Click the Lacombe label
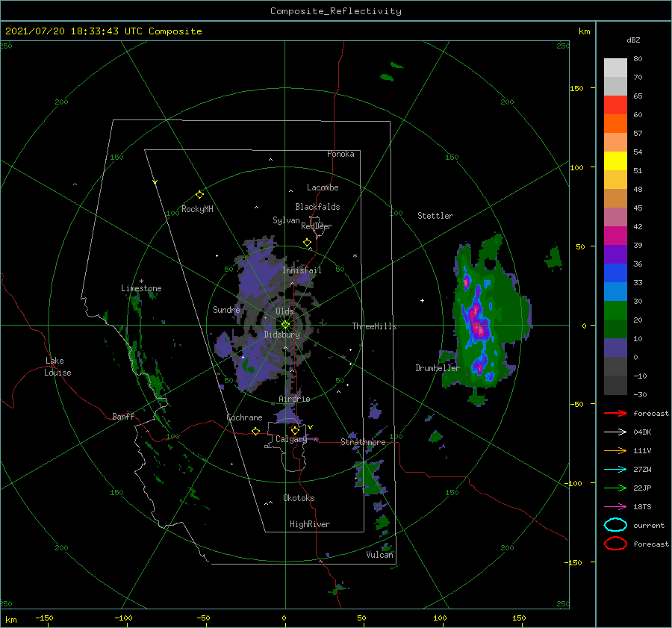Viewport: 672px width, 628px height. click(x=323, y=187)
